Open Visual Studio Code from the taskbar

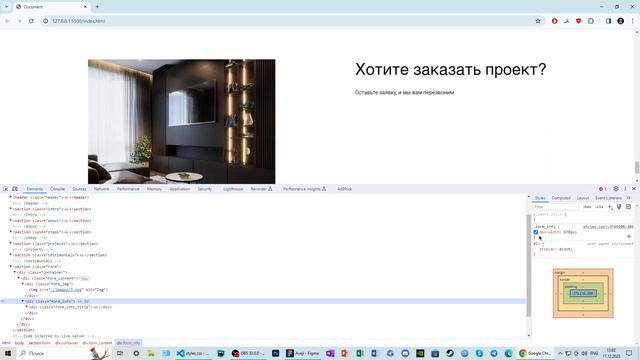tap(193, 353)
